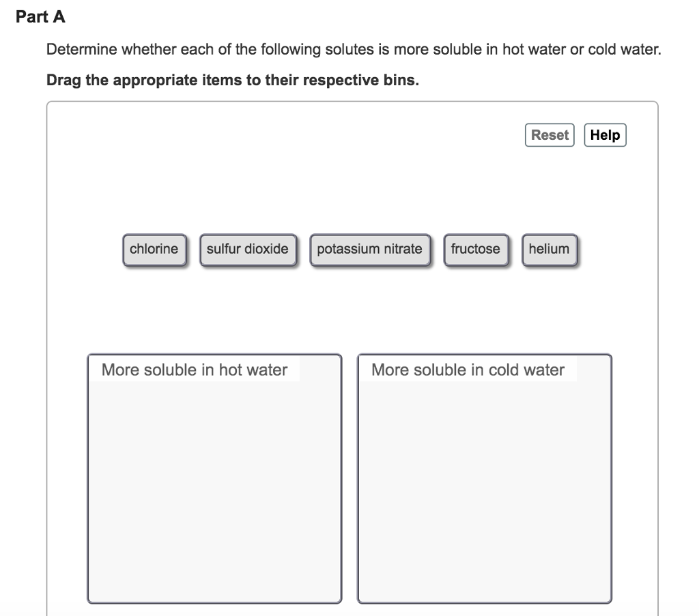This screenshot has height=616, width=699.
Task: Select the potassium nitrate tile
Action: (x=370, y=249)
